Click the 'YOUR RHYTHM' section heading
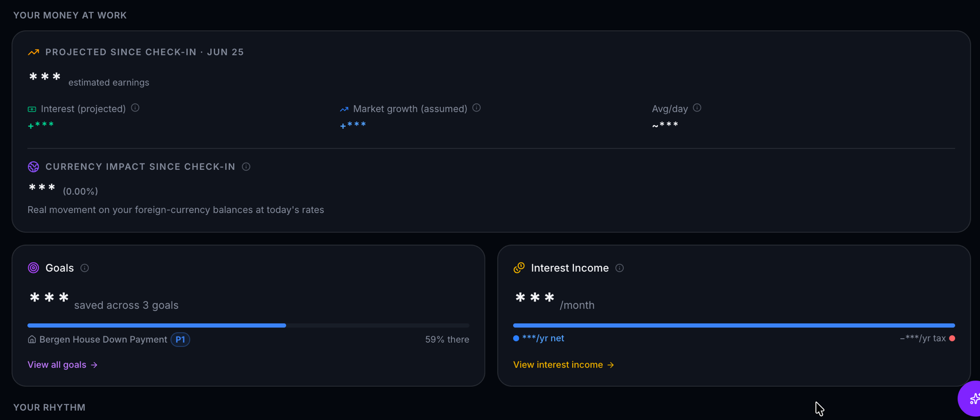The image size is (980, 420). tap(49, 407)
